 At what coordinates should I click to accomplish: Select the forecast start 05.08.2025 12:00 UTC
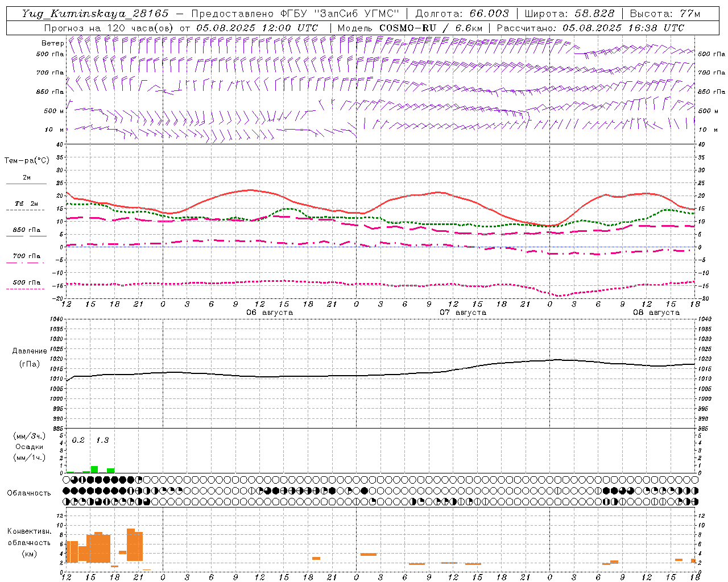point(257,28)
